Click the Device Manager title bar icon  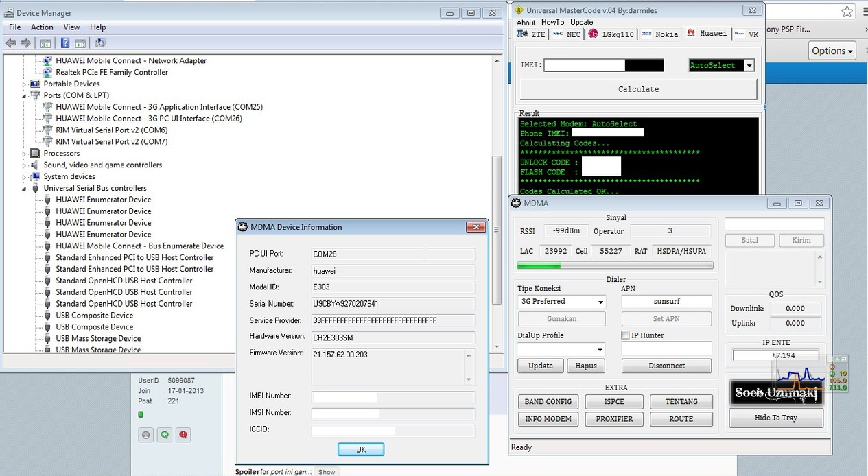pyautogui.click(x=8, y=12)
